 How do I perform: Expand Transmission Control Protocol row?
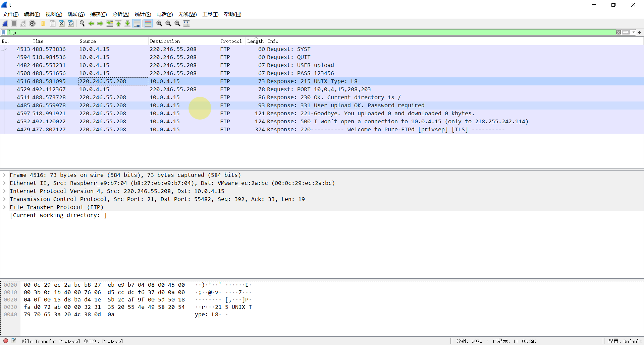click(x=4, y=199)
